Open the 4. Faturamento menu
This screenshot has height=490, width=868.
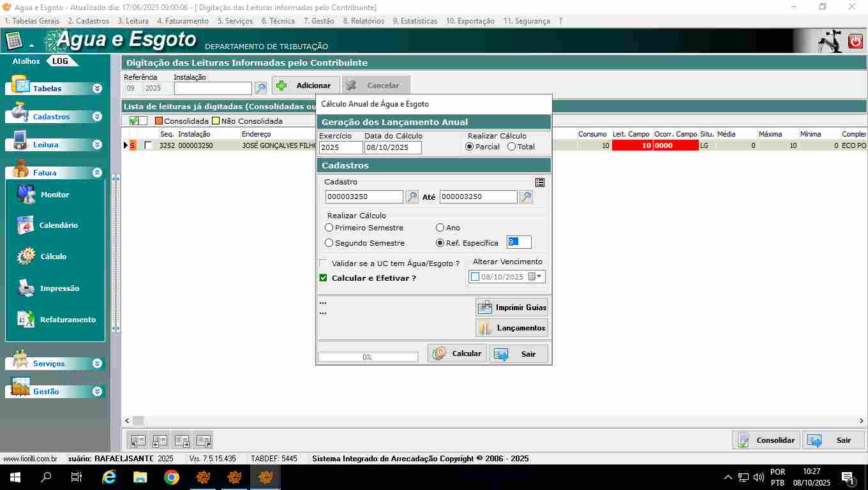pos(183,21)
